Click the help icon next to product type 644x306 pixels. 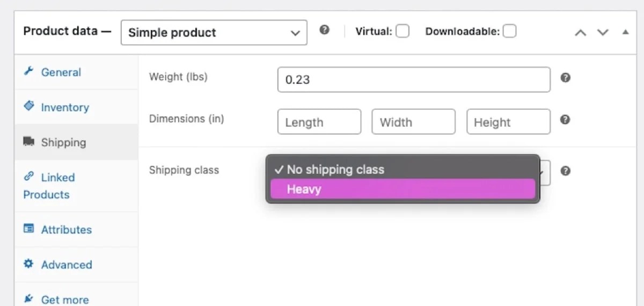(324, 30)
